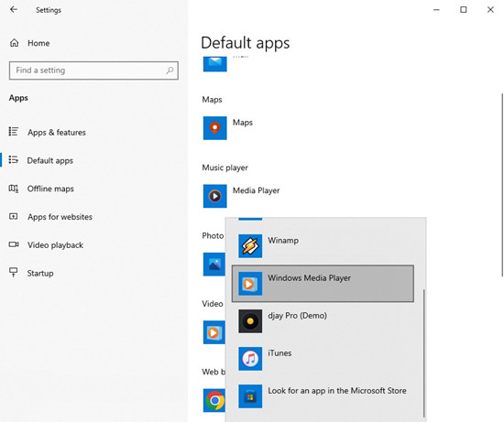The height and width of the screenshot is (422, 504).
Task: Focus the Find a setting search box
Action: click(93, 70)
